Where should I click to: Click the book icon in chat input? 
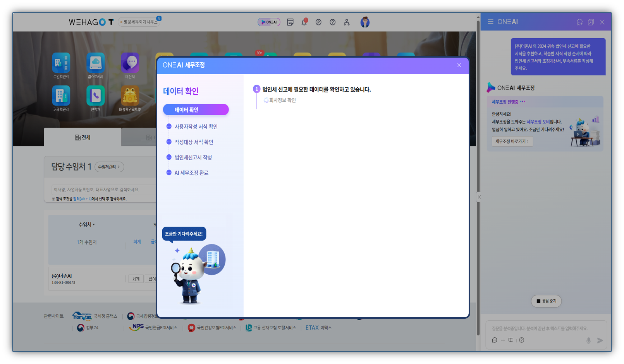[x=511, y=340]
